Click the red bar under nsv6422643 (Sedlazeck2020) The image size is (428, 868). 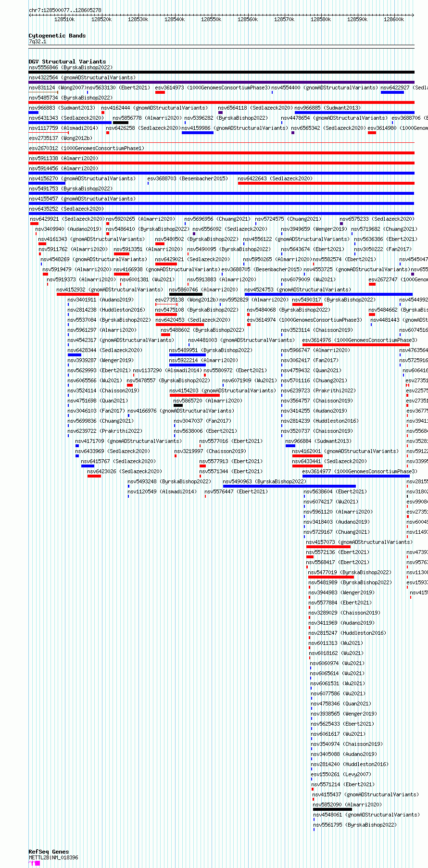coord(326,183)
